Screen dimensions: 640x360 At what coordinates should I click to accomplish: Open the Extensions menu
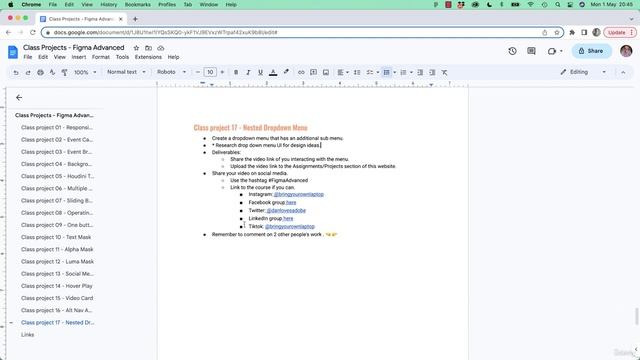[x=148, y=57]
